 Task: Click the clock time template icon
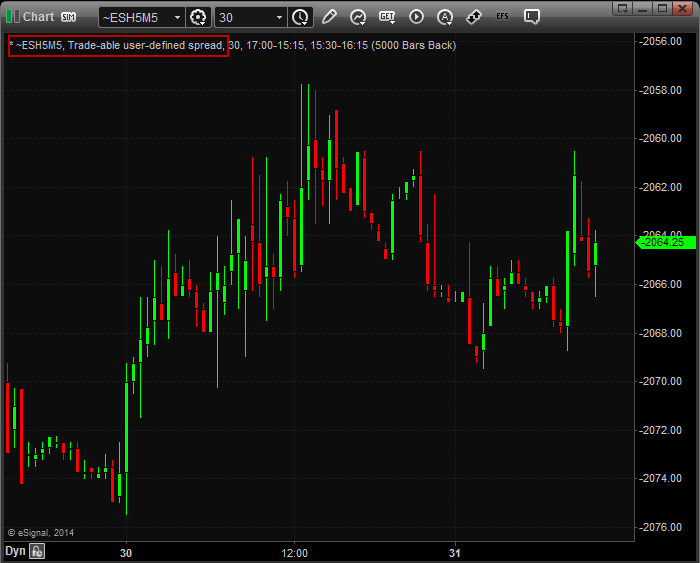[x=300, y=17]
